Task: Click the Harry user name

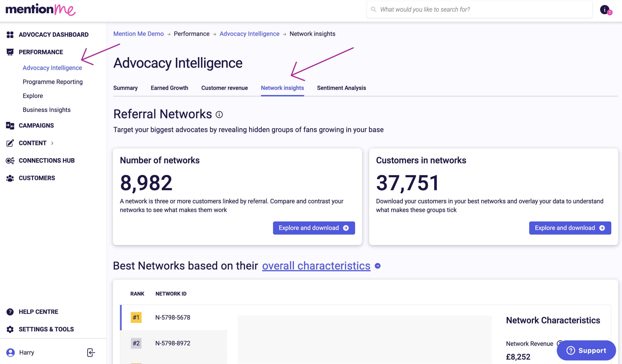Action: point(27,353)
